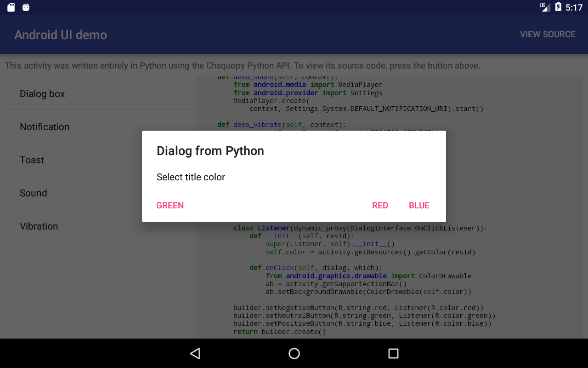Tap the Android debug status icon
This screenshot has width=588, height=368.
pyautogui.click(x=26, y=7)
